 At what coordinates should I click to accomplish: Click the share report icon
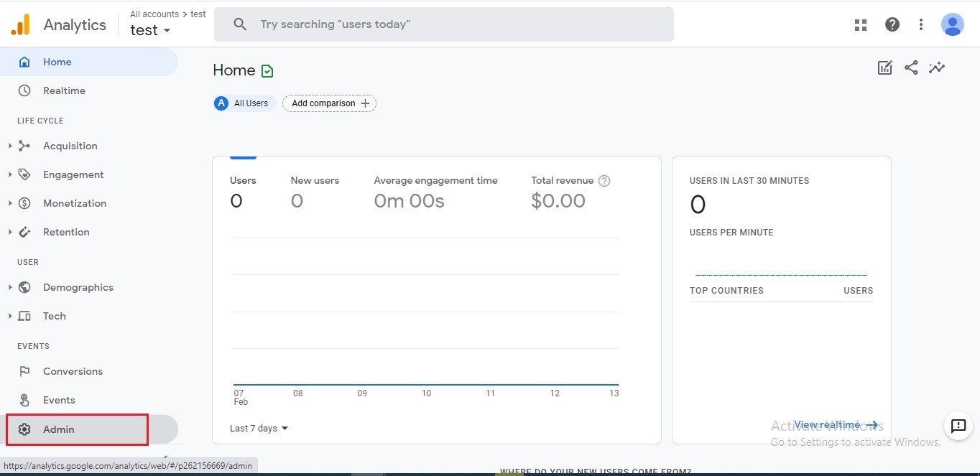click(911, 67)
